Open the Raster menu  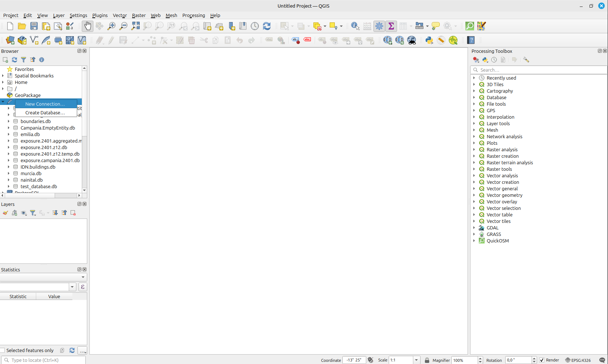139,15
